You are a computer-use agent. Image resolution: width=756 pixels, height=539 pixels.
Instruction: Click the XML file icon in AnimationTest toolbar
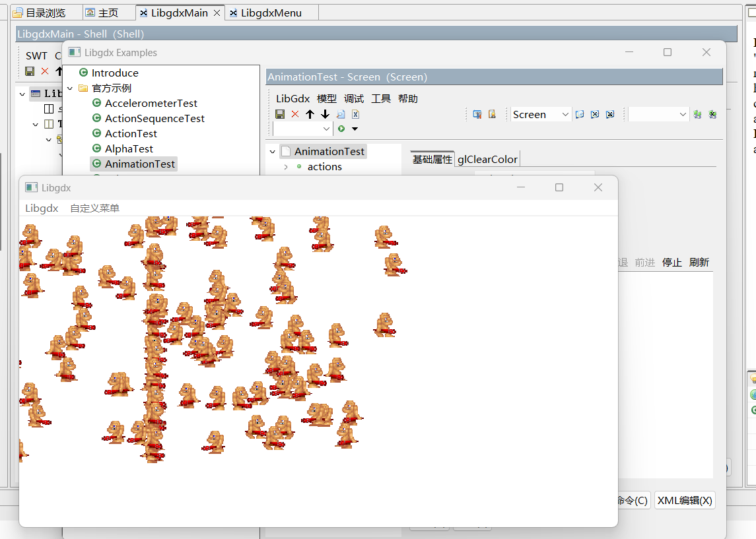pos(355,114)
